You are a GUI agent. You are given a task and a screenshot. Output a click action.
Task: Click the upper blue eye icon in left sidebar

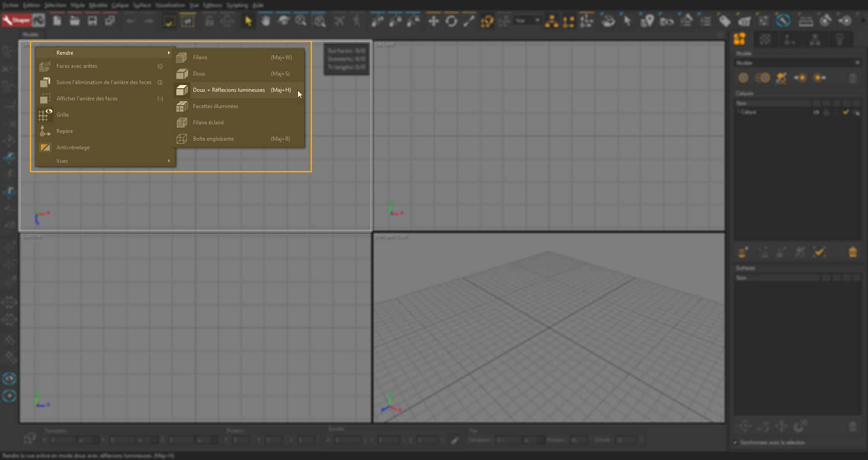[9, 378]
